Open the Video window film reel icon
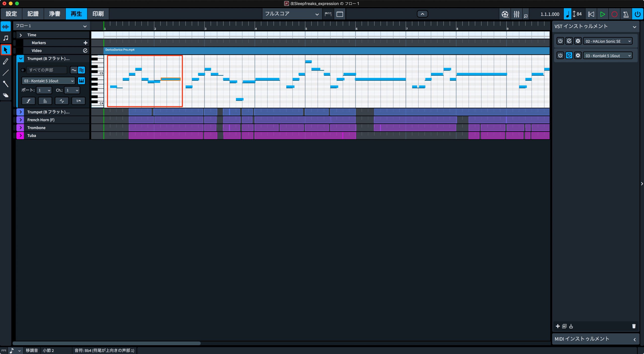 point(505,14)
